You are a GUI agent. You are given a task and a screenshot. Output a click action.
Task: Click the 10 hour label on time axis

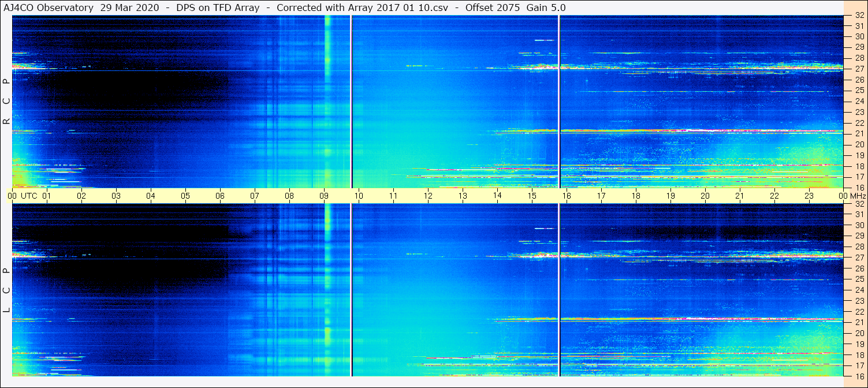click(359, 196)
